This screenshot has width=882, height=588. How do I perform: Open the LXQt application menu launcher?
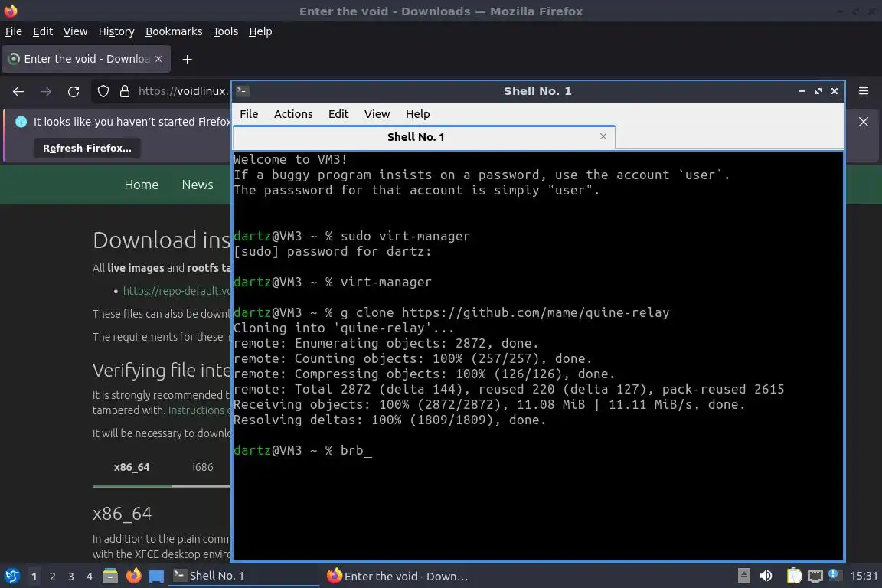click(11, 576)
